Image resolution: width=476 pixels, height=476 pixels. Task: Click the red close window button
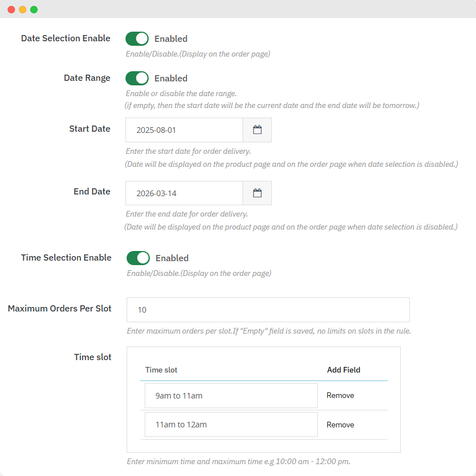click(x=11, y=10)
